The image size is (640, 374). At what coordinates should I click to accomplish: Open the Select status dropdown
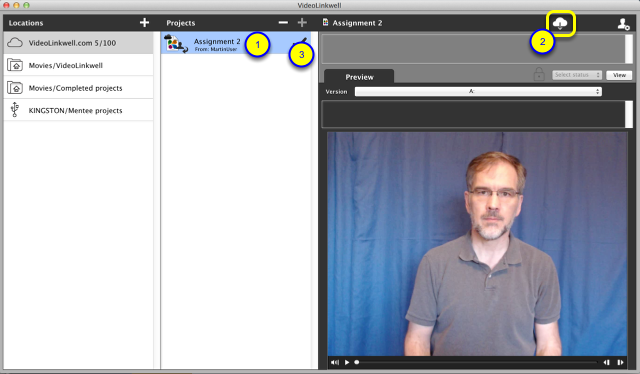578,75
